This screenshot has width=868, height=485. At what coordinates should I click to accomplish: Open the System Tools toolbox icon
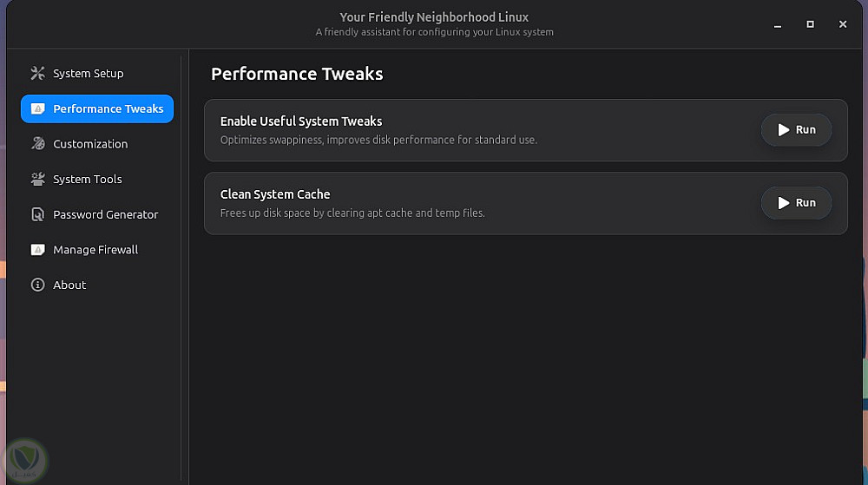coord(37,180)
